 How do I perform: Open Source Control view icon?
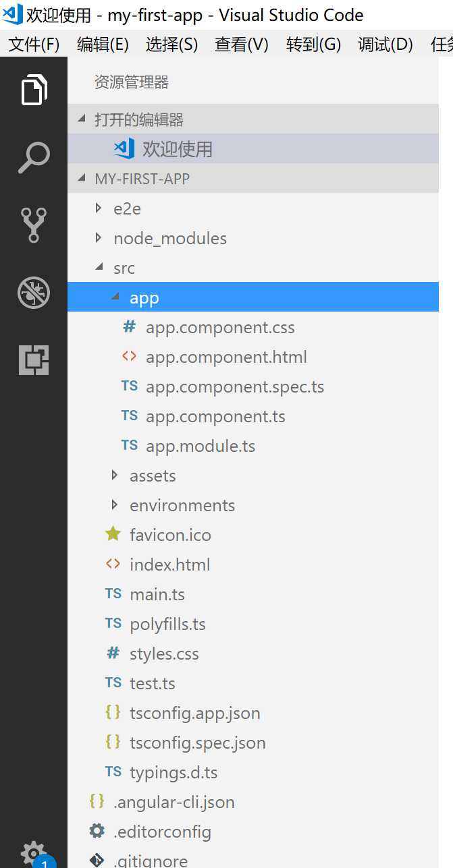(34, 225)
